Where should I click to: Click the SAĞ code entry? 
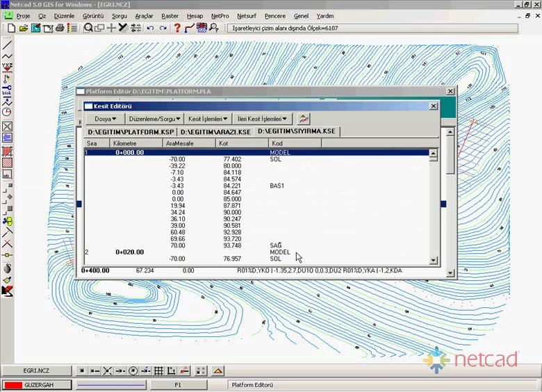[x=275, y=245]
